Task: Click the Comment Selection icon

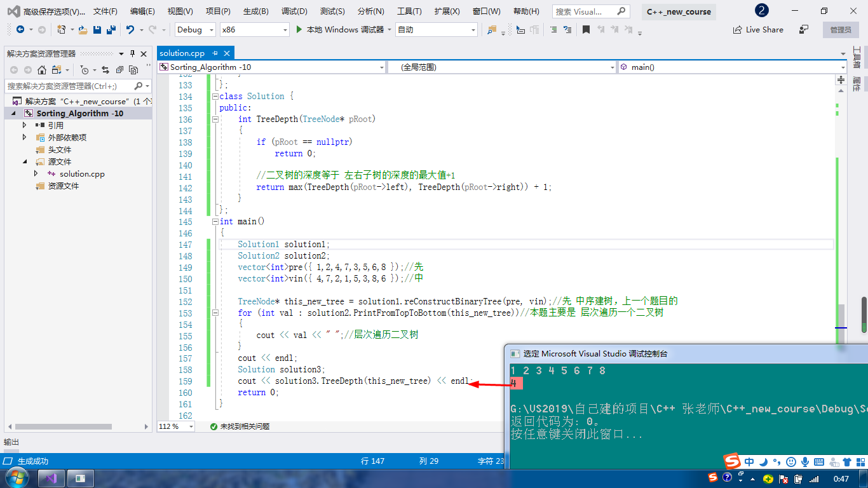Action: coord(553,30)
